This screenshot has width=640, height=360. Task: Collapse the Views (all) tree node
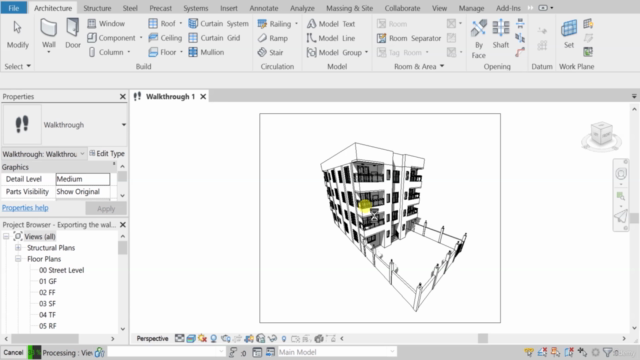coord(6,236)
